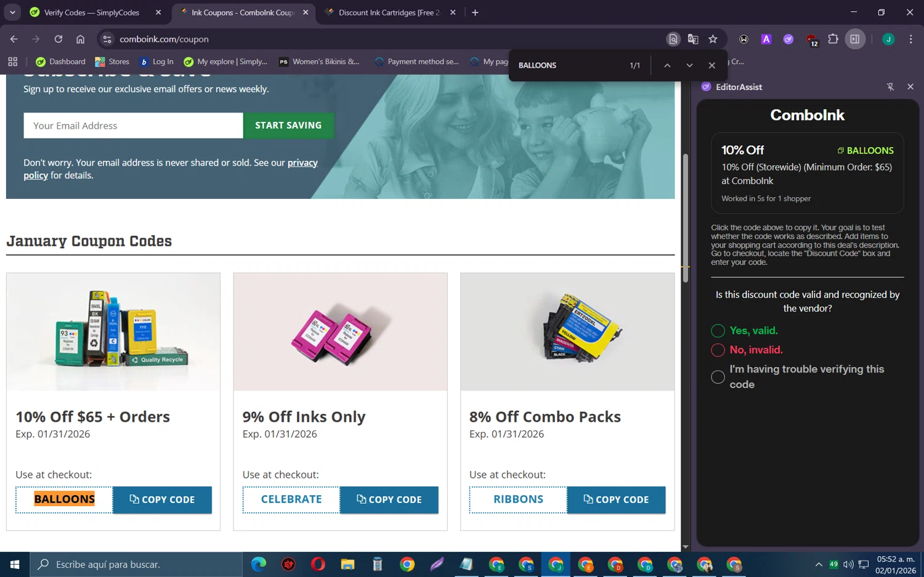Bookmark this page with star icon

point(713,39)
